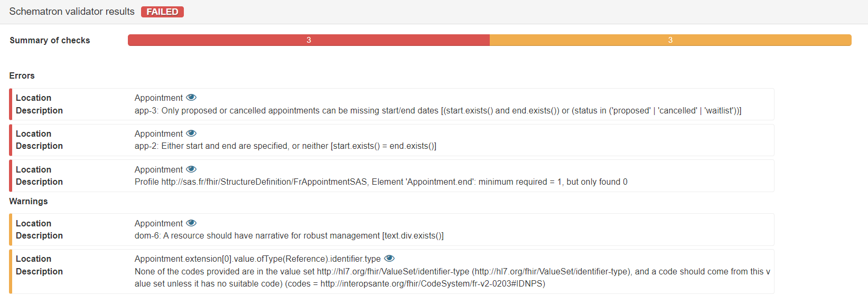
Task: Click the Errors section heading
Action: tap(22, 75)
